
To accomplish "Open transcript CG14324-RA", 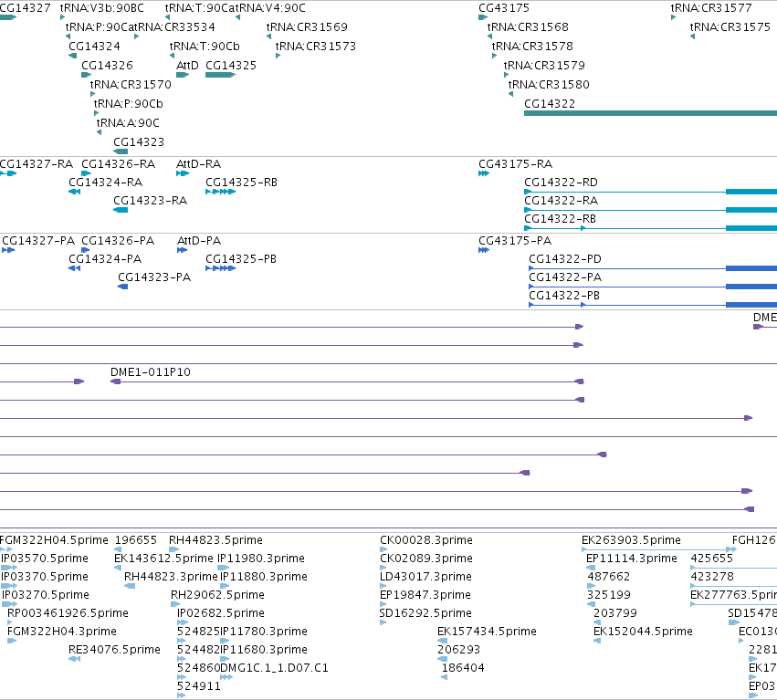I will 74,192.
